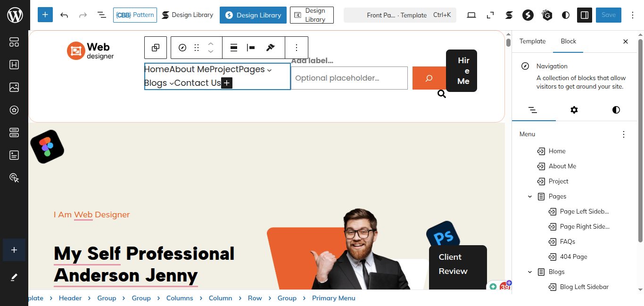This screenshot has height=306, width=644.
Task: Collapse the Blogs menu tree item
Action: (x=530, y=272)
